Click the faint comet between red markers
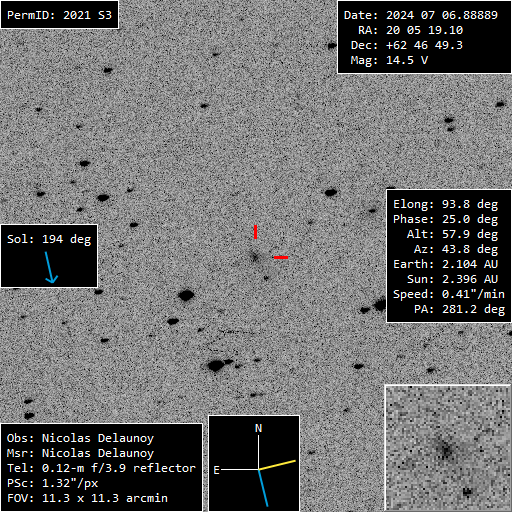Screen dimensions: 512x512 (x=255, y=257)
